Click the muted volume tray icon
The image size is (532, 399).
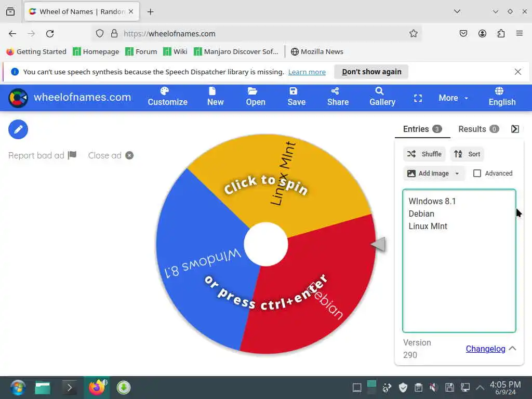pos(433,388)
